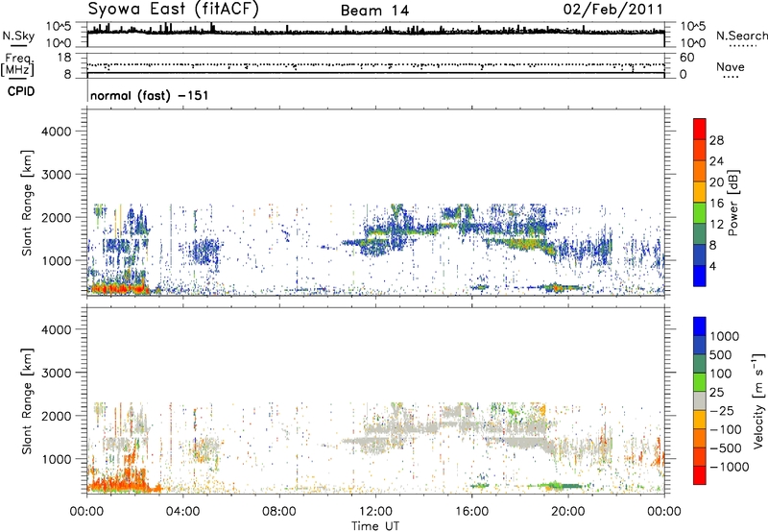Click the "Slant Range [km]" label of the power panel
The image size is (768, 532).
pos(27,203)
